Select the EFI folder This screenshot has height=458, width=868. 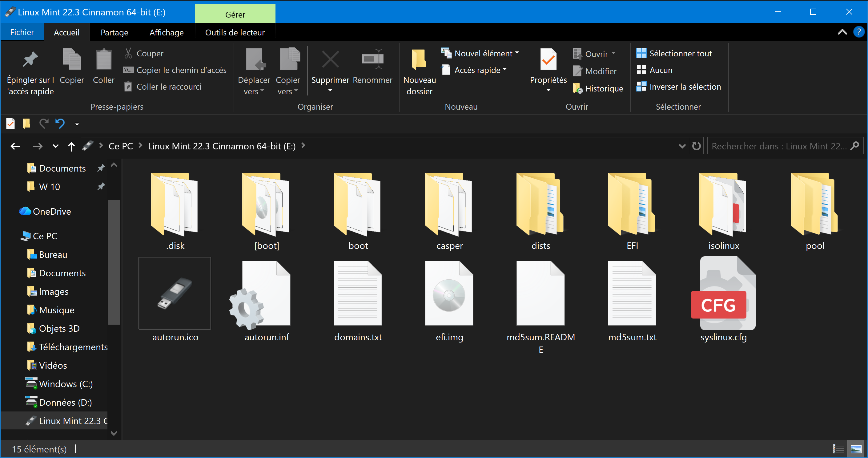pos(632,212)
